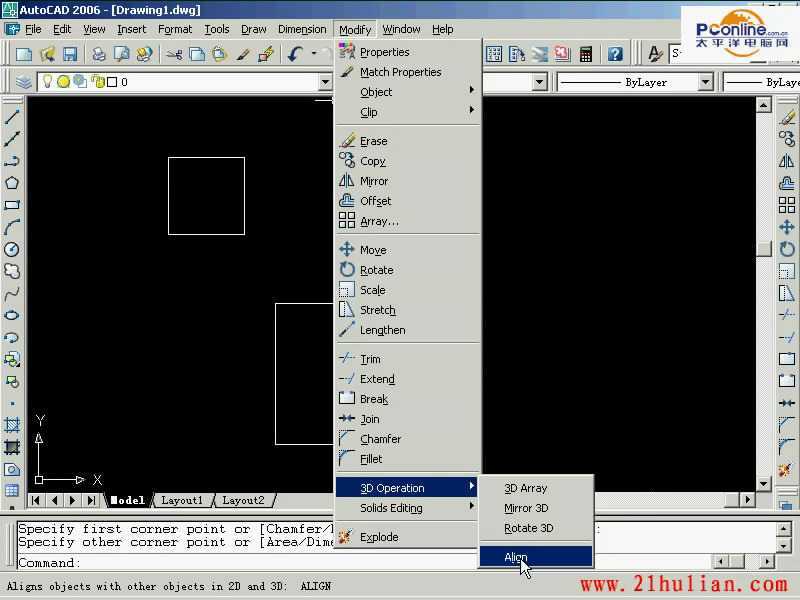Click the Undo arrow icon

295,54
